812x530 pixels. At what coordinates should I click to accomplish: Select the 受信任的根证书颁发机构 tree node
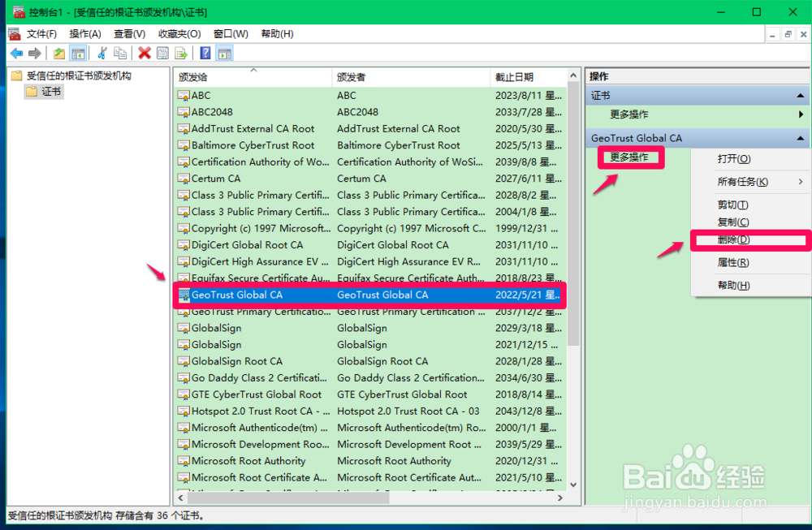pos(79,76)
